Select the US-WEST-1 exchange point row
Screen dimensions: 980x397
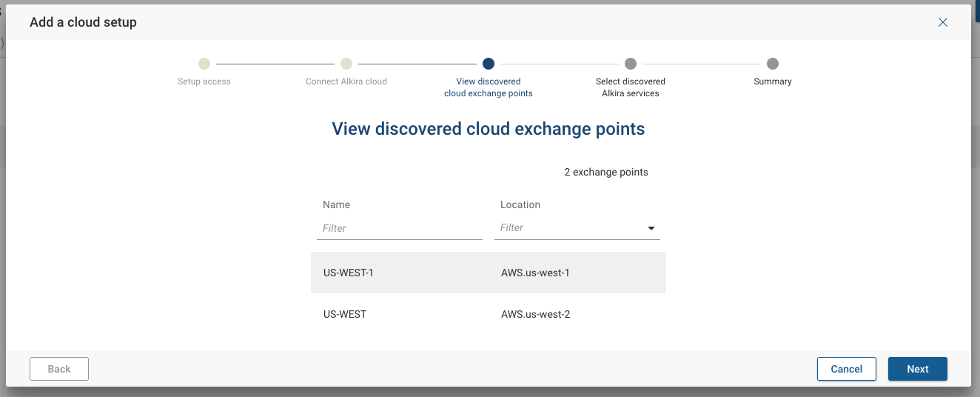pyautogui.click(x=489, y=273)
